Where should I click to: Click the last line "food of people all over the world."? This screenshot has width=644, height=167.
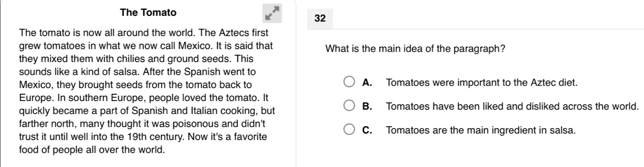(92, 150)
